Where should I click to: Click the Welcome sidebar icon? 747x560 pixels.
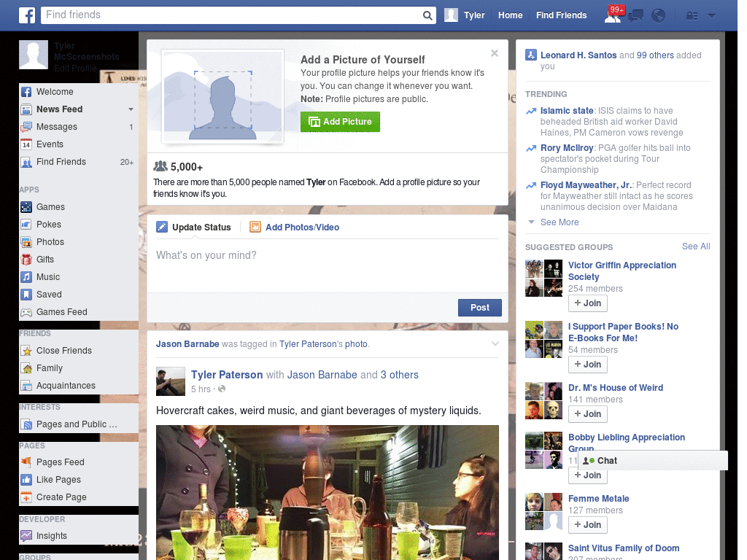click(x=26, y=91)
